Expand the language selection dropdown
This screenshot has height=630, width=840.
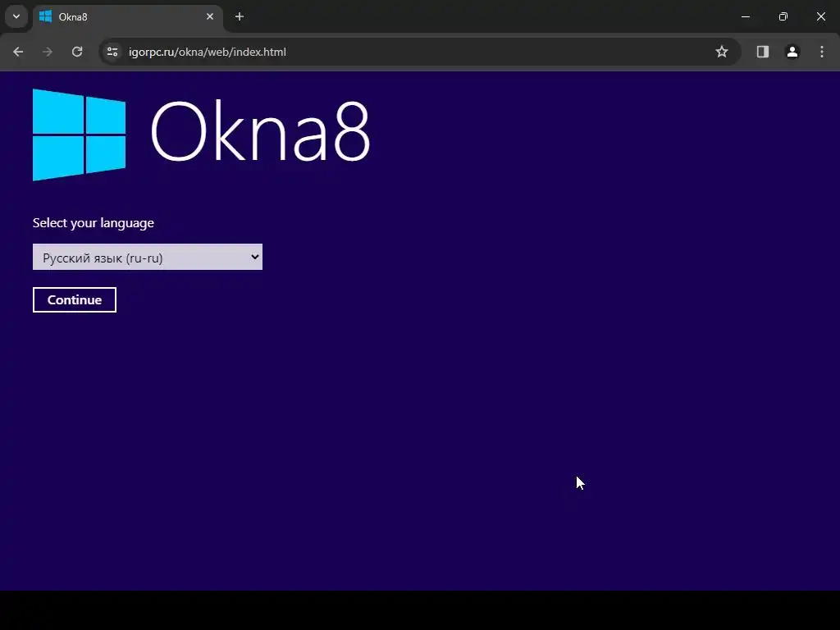point(148,257)
